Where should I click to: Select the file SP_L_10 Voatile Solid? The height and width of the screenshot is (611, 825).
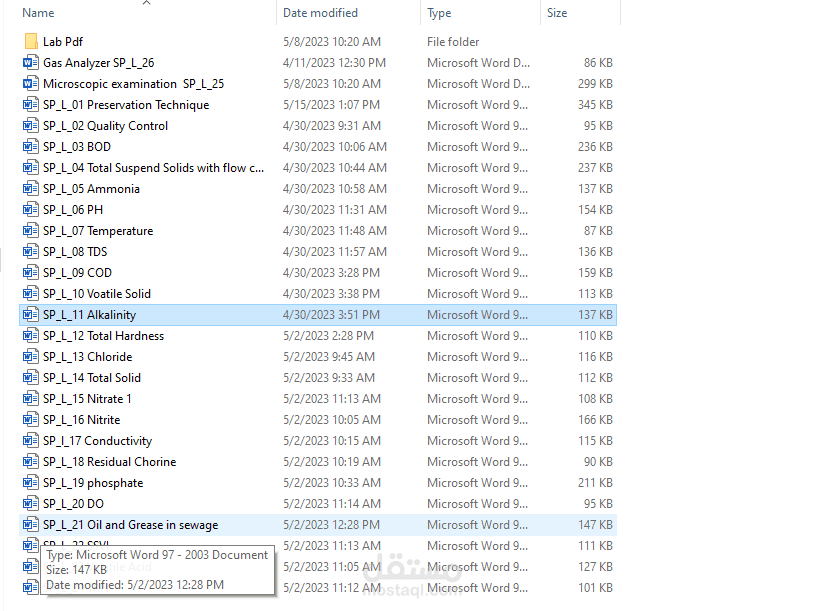97,294
